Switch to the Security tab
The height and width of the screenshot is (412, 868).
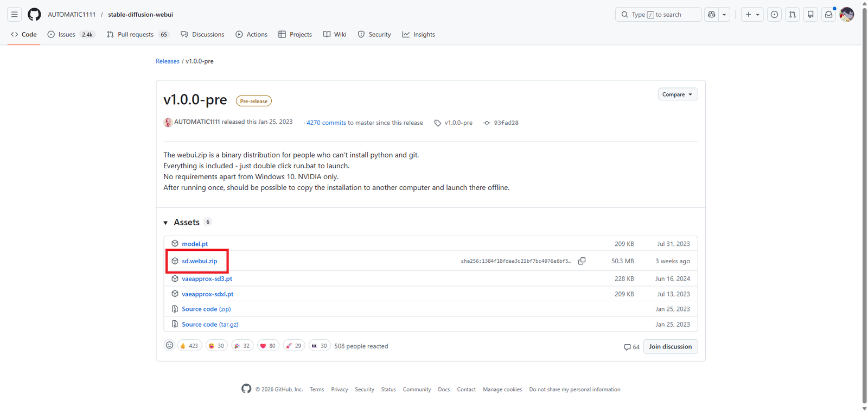point(374,34)
